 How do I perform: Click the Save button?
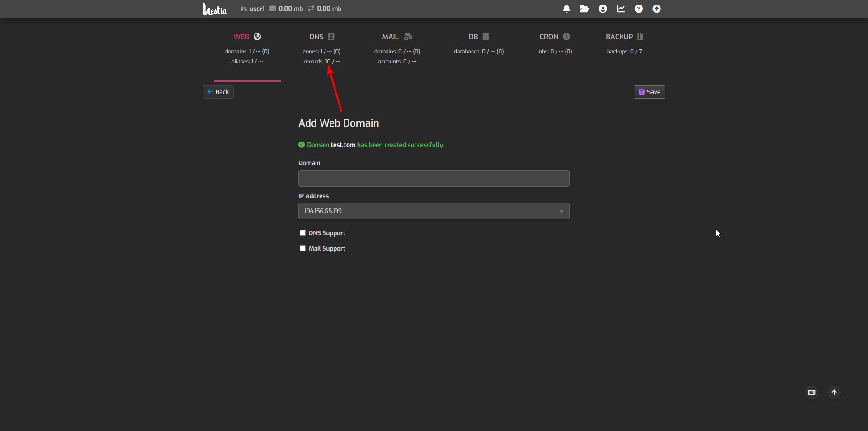pos(649,92)
